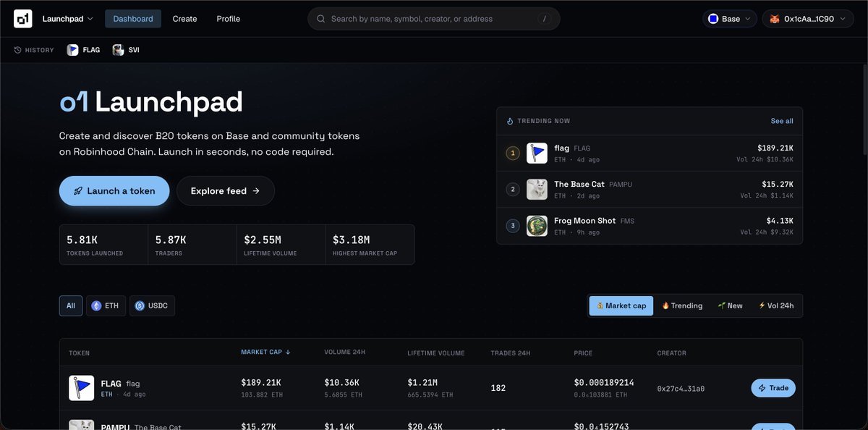This screenshot has height=430, width=868.
Task: Click the seedling icon on New tab
Action: click(x=721, y=305)
